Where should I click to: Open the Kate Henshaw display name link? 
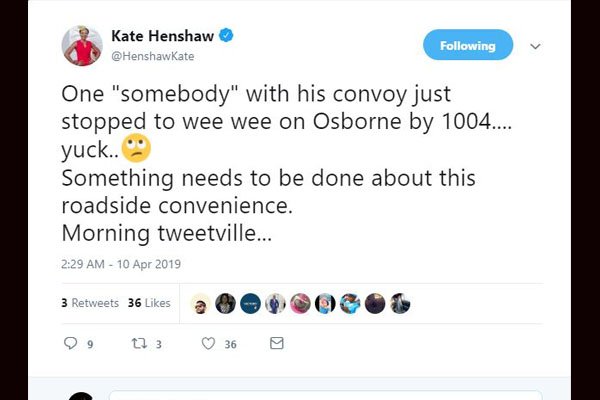162,36
